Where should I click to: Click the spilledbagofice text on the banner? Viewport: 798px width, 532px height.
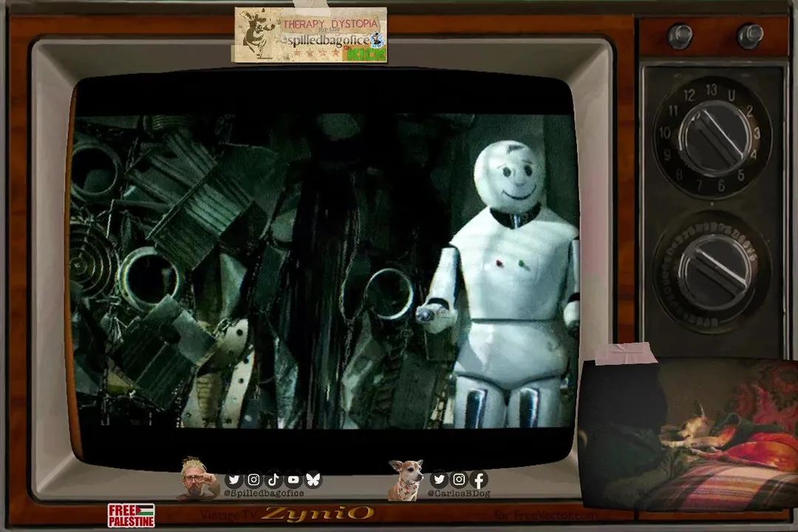coord(327,40)
